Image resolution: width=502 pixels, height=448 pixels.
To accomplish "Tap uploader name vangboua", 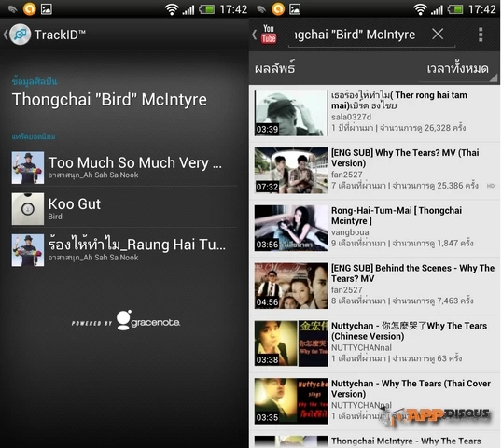I will pos(350,232).
